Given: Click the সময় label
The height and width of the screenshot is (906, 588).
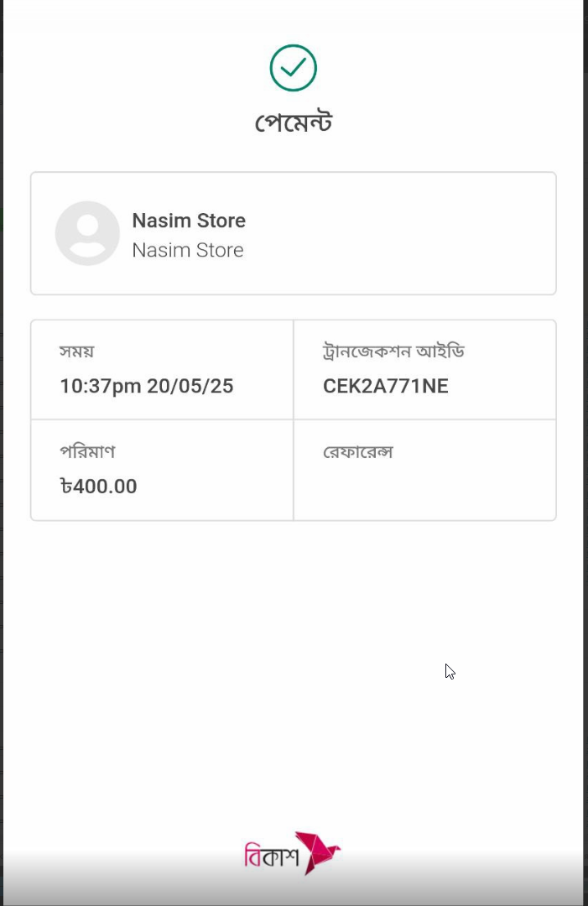Looking at the screenshot, I should 77,351.
